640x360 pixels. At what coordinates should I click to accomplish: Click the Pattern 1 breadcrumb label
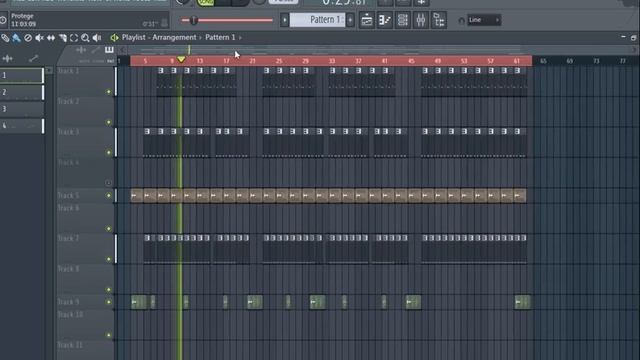pyautogui.click(x=220, y=38)
